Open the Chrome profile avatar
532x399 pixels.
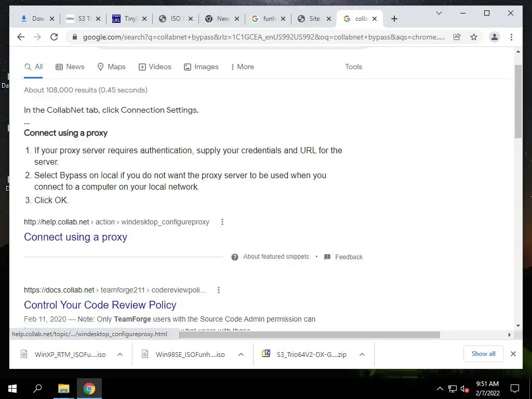tap(495, 37)
